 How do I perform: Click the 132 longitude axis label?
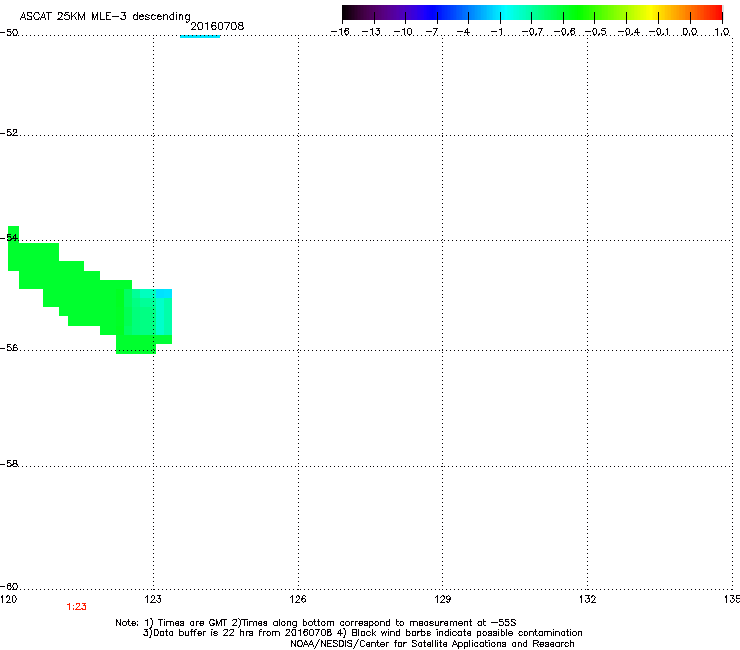pyautogui.click(x=587, y=599)
